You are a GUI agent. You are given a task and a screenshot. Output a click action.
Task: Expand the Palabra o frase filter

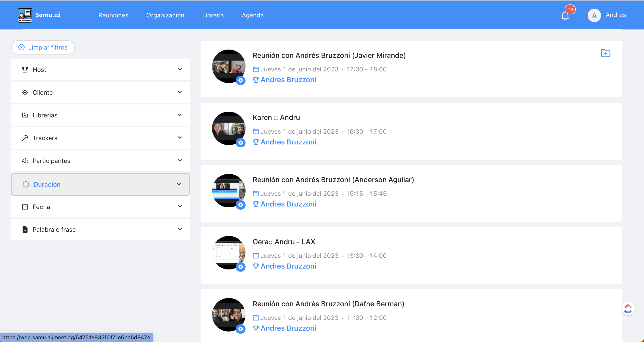(180, 229)
